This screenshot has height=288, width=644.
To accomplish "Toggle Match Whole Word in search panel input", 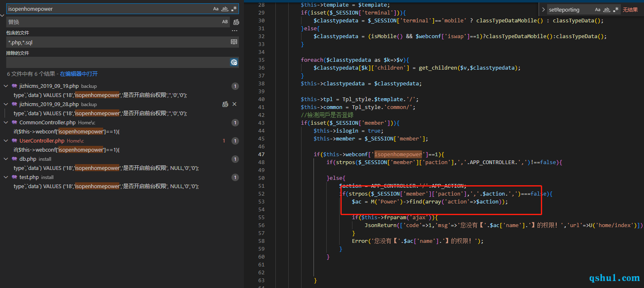I will coord(225,9).
